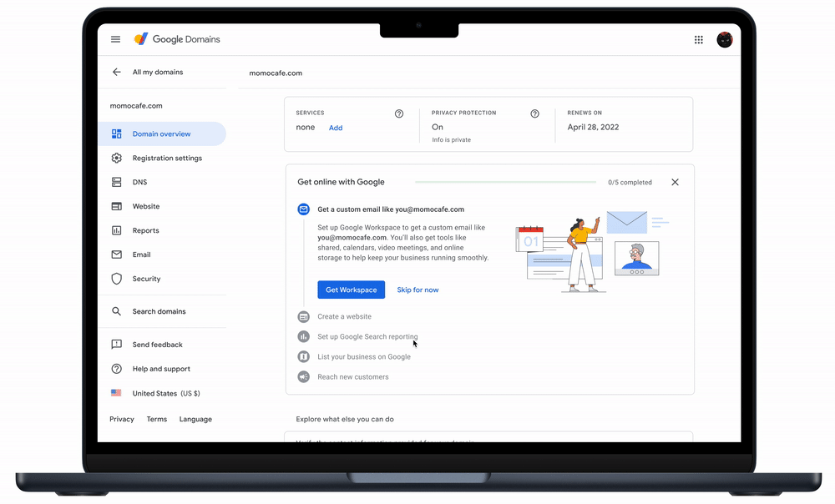Click the Registration settings gear icon
Image resolution: width=835 pixels, height=504 pixels.
point(117,158)
